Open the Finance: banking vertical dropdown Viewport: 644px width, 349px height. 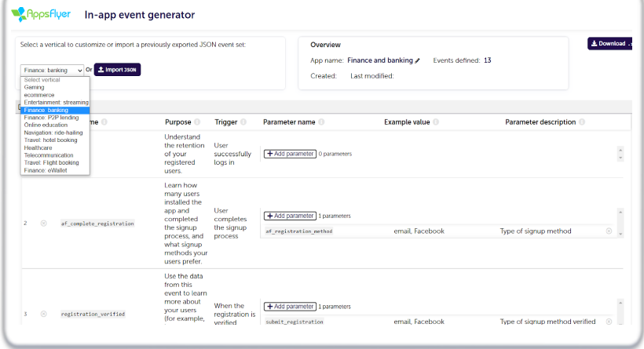(52, 70)
